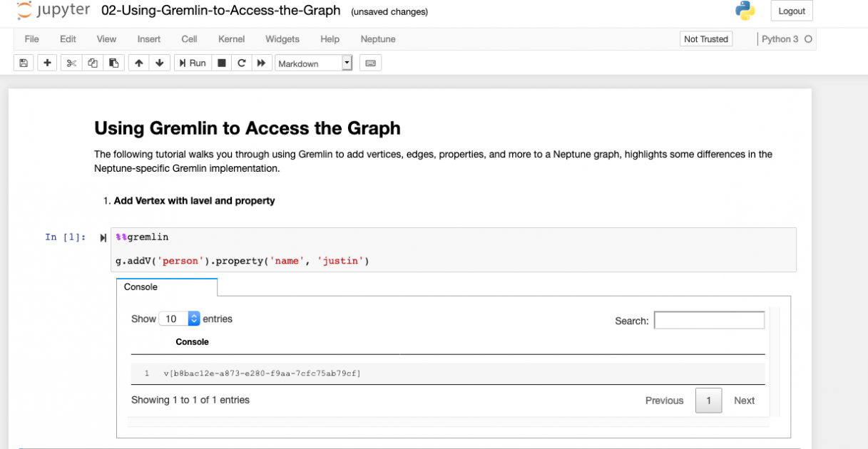
Task: Insert a new cell below with plus icon
Action: [46, 63]
